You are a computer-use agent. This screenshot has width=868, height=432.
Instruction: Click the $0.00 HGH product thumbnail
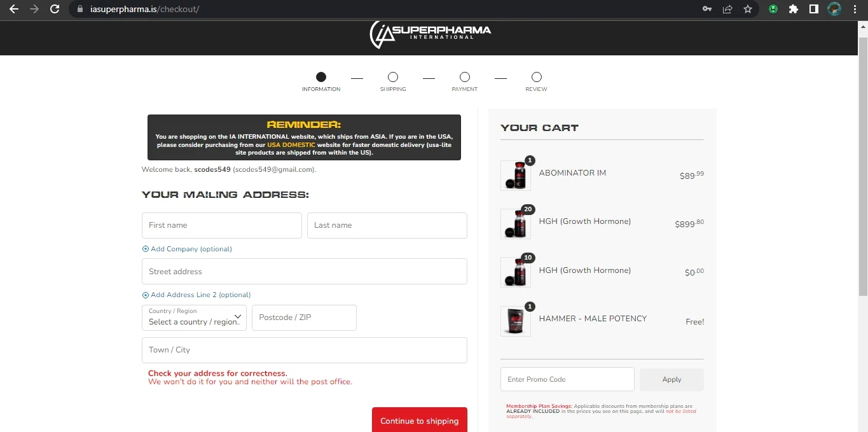tap(516, 272)
